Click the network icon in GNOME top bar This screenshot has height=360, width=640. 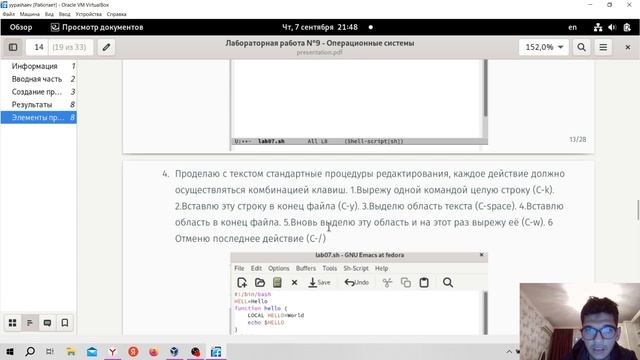(598, 27)
